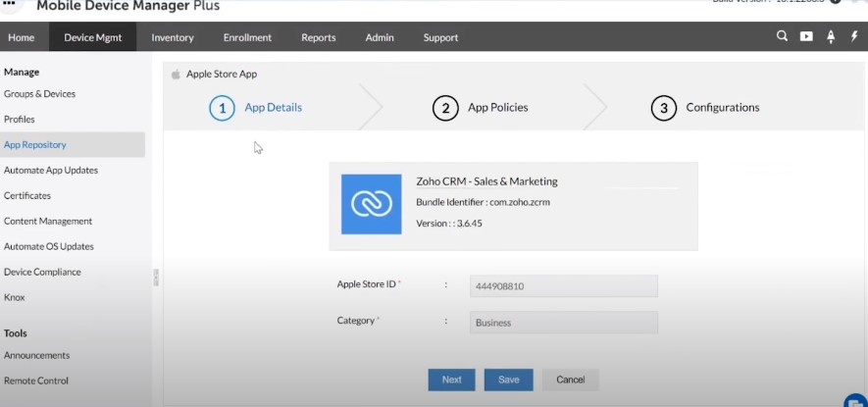The height and width of the screenshot is (407, 868).
Task: Jump to step 2 App Policies
Action: pos(481,108)
